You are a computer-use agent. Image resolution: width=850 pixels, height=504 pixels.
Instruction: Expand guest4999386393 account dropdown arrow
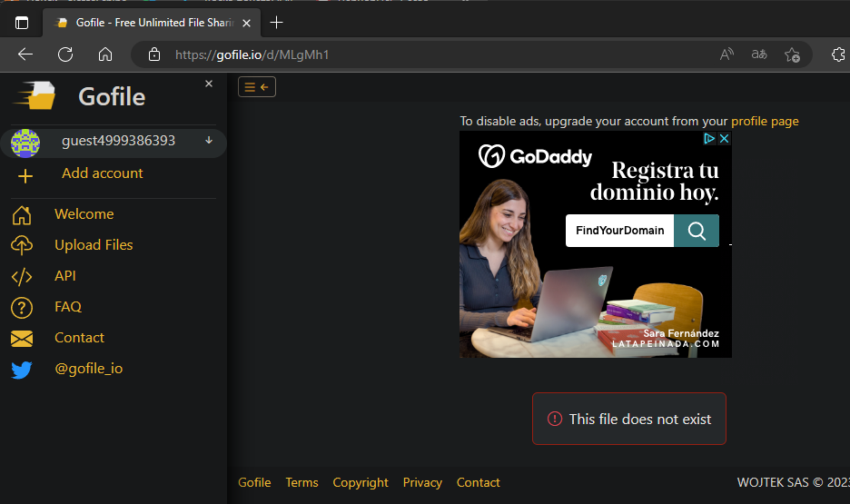[209, 141]
